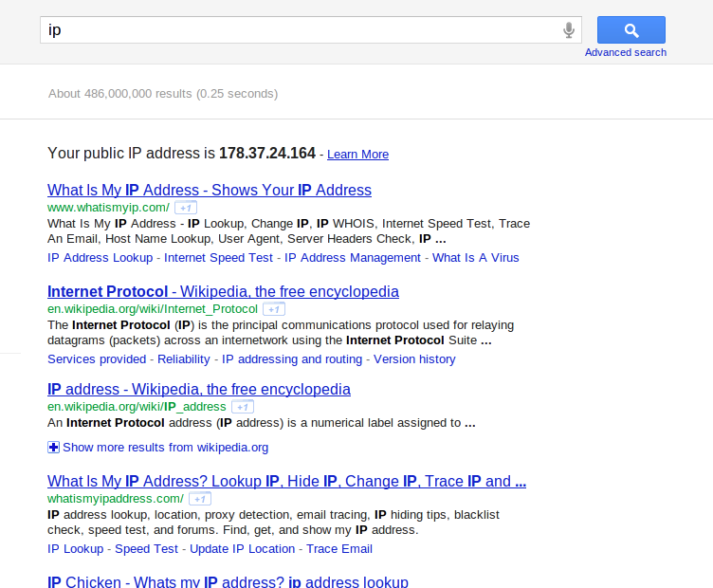Screen dimensions: 713x588
Task: Open the Advanced search link
Action: pos(626,52)
